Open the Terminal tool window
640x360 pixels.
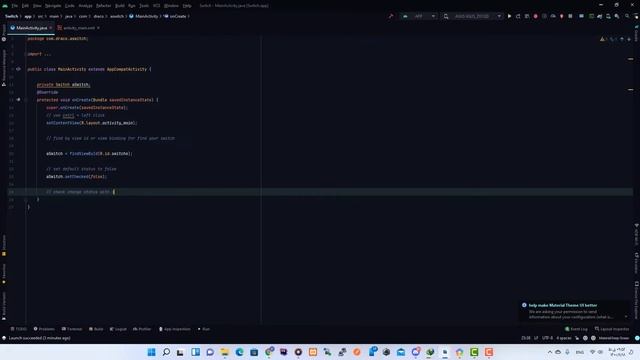72,329
